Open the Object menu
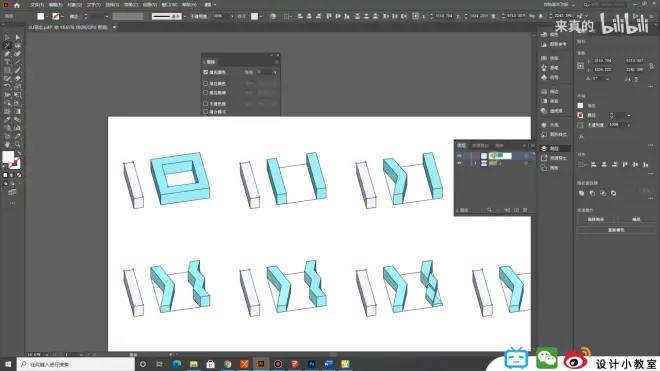 [x=75, y=5]
